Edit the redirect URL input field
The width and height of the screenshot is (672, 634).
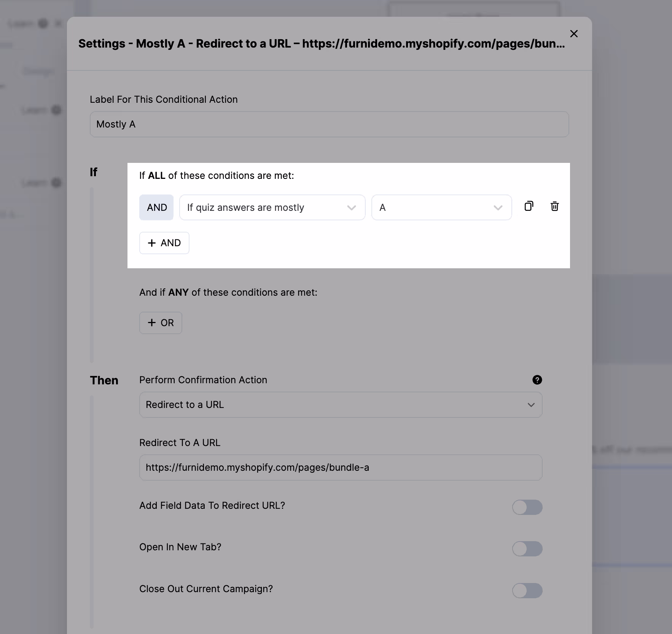(341, 467)
